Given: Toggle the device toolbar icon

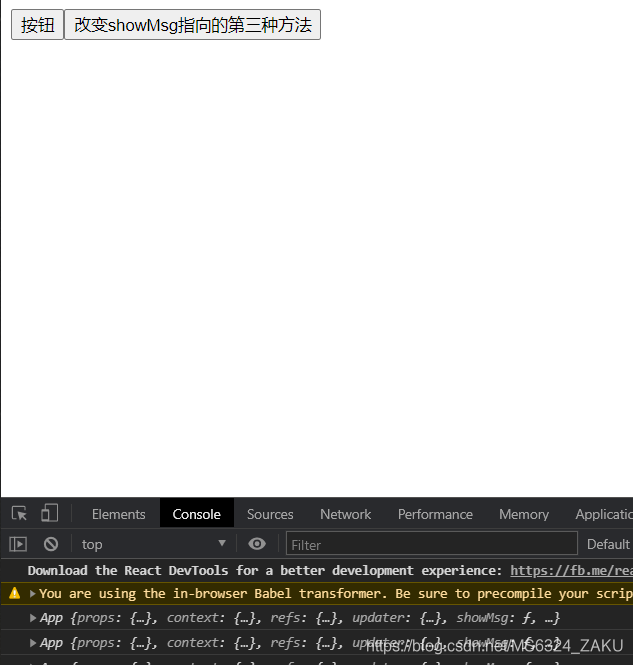Looking at the screenshot, I should click(50, 513).
